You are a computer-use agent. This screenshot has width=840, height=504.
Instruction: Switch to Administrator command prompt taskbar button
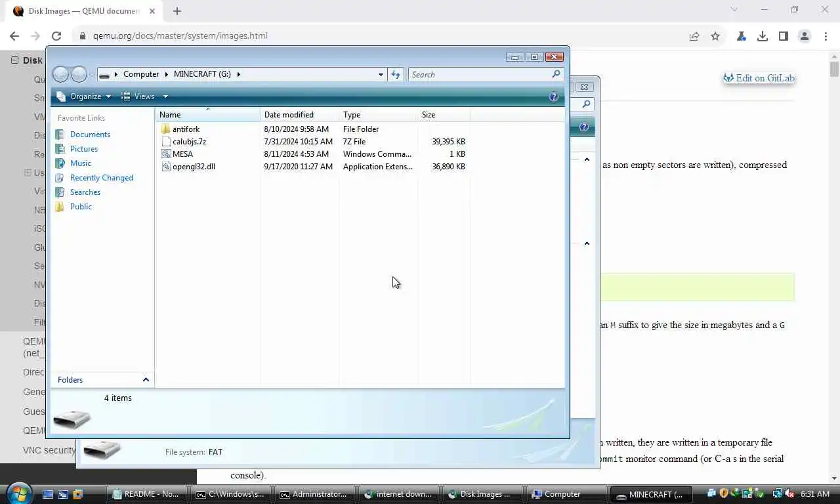[x=315, y=494]
